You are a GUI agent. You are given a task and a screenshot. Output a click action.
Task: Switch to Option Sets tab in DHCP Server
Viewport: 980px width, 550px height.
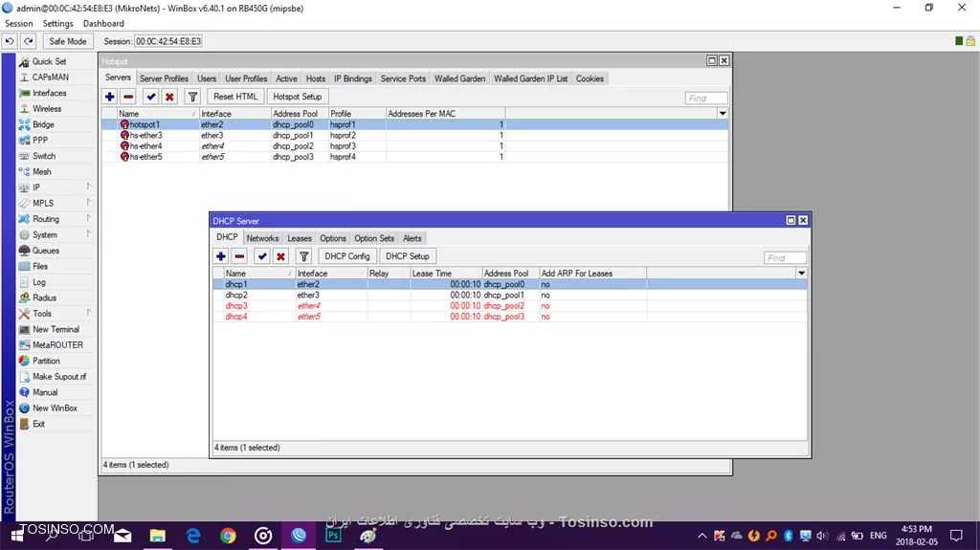point(374,239)
